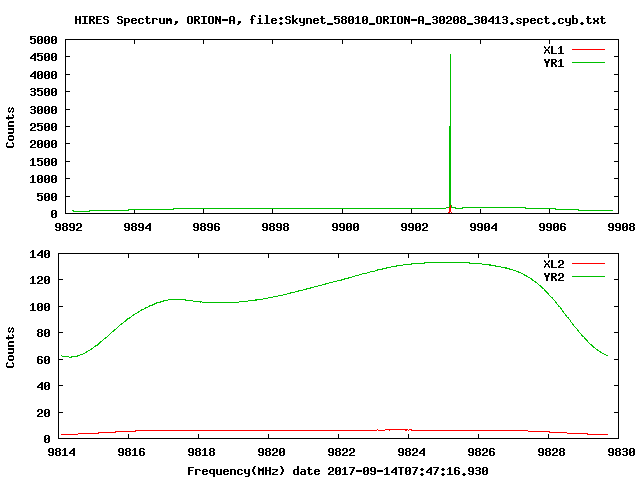Click the 9822 frequency tick label
Viewport: 640px width, 480px height.
342,452
